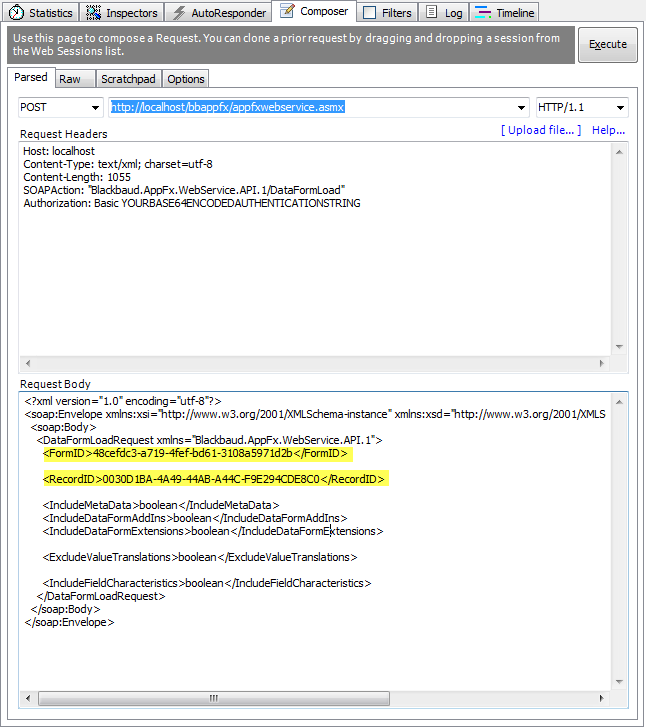
Task: Click the AutoResponder lightning bolt icon
Action: click(x=180, y=13)
